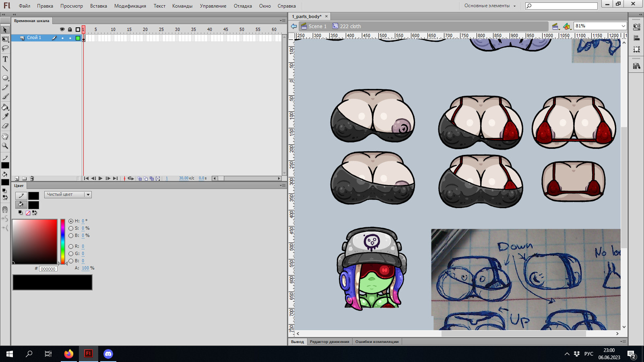Set no color in Color panel

(x=28, y=213)
